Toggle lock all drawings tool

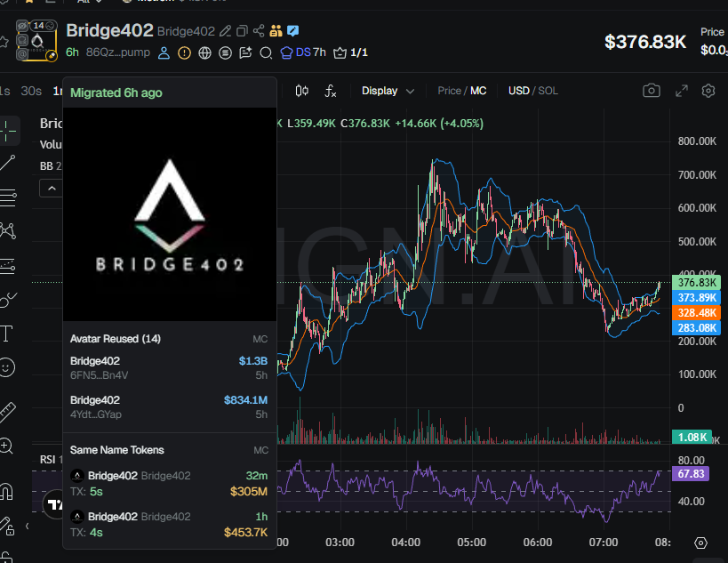pos(7,527)
